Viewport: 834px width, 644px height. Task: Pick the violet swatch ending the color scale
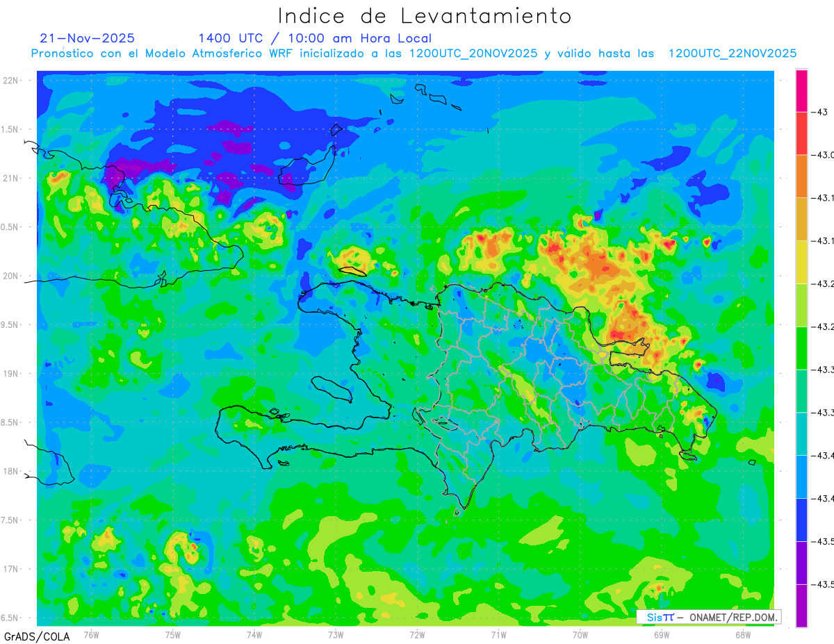(801, 606)
